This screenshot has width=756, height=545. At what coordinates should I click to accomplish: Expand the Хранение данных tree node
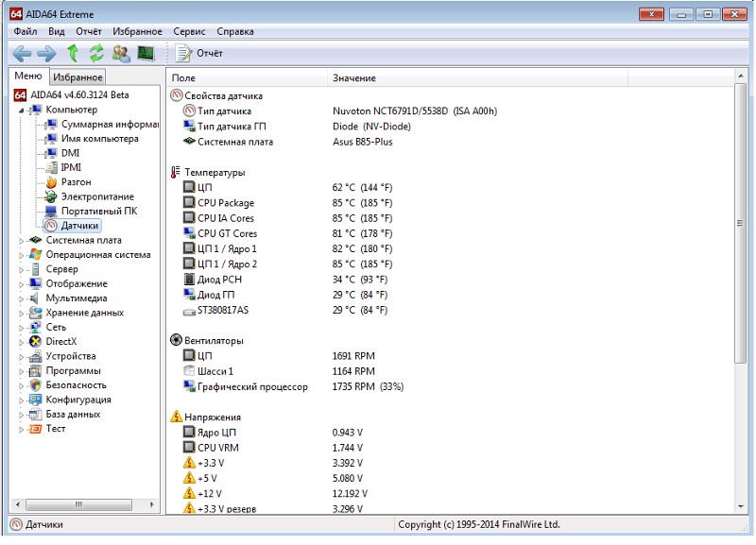point(21,314)
